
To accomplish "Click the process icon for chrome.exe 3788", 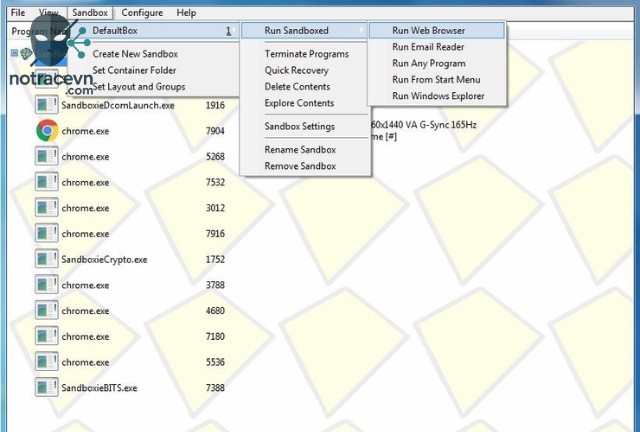I will (47, 285).
